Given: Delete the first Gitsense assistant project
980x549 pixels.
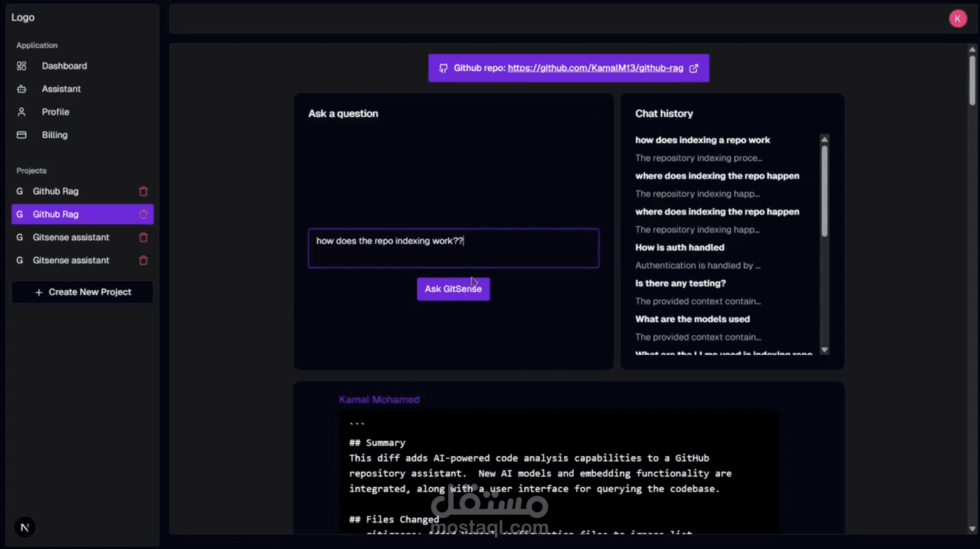Looking at the screenshot, I should (143, 237).
